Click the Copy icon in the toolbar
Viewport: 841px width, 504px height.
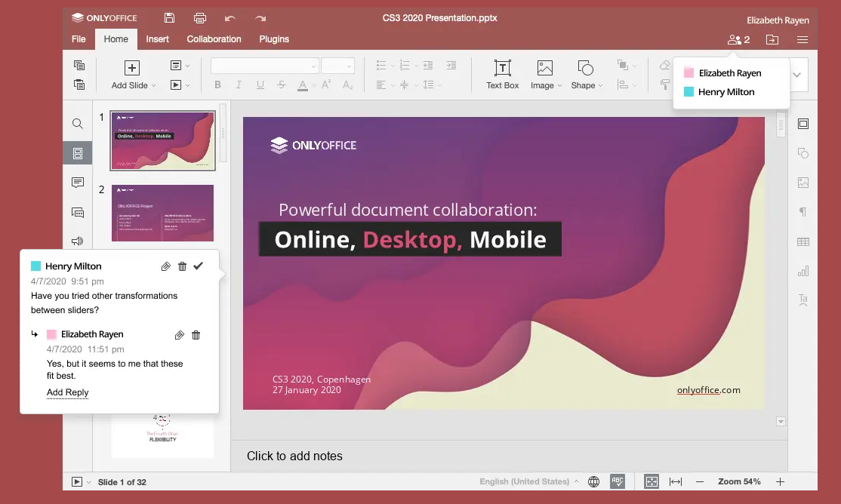79,65
